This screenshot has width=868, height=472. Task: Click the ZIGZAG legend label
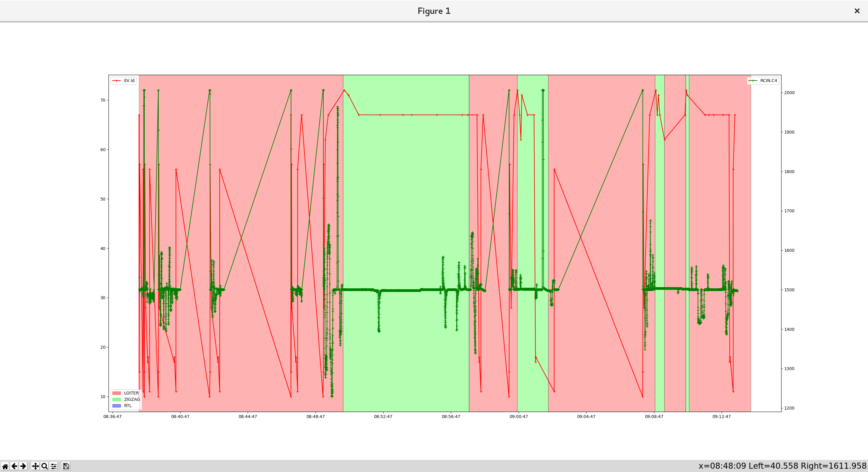132,400
